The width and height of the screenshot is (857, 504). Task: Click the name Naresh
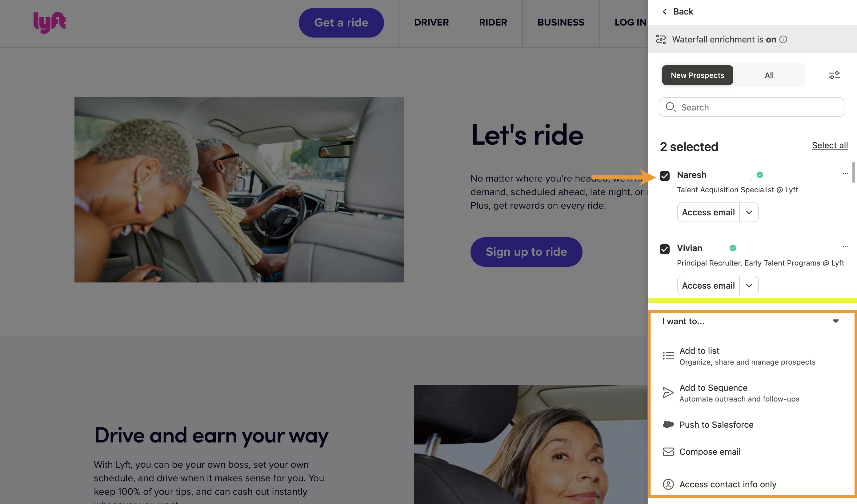(692, 175)
